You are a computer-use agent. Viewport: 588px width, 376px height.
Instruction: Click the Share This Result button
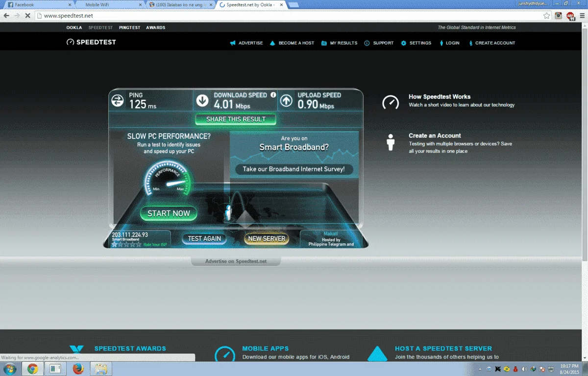(x=236, y=119)
